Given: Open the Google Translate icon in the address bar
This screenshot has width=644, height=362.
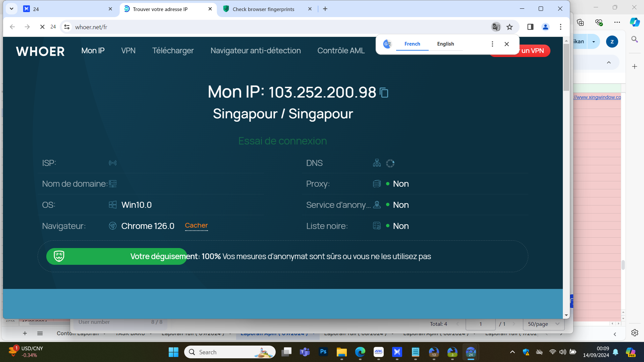Looking at the screenshot, I should tap(496, 27).
